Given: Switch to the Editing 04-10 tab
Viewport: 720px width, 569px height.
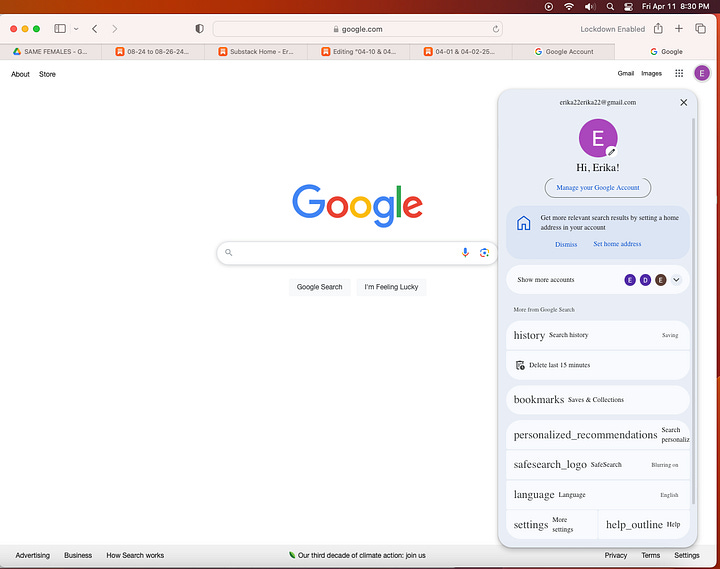Looking at the screenshot, I should coord(359,51).
